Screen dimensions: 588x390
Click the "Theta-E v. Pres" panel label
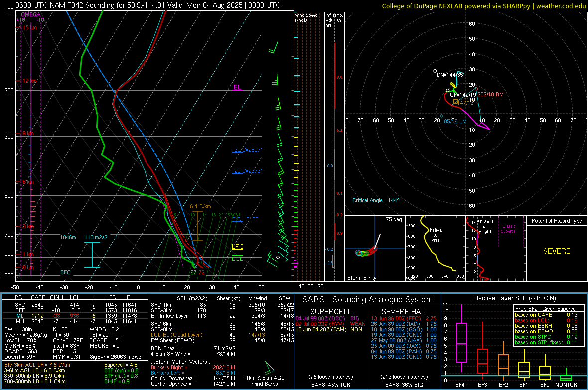(x=435, y=235)
